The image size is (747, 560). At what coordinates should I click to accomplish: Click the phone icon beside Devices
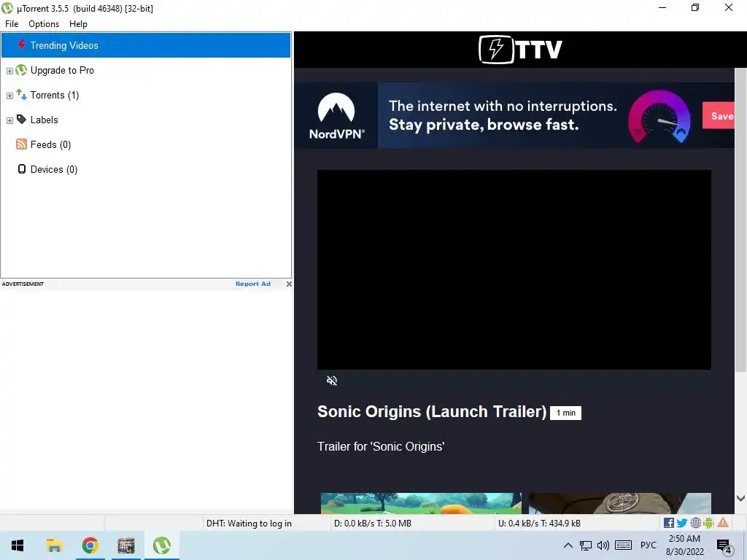click(21, 169)
